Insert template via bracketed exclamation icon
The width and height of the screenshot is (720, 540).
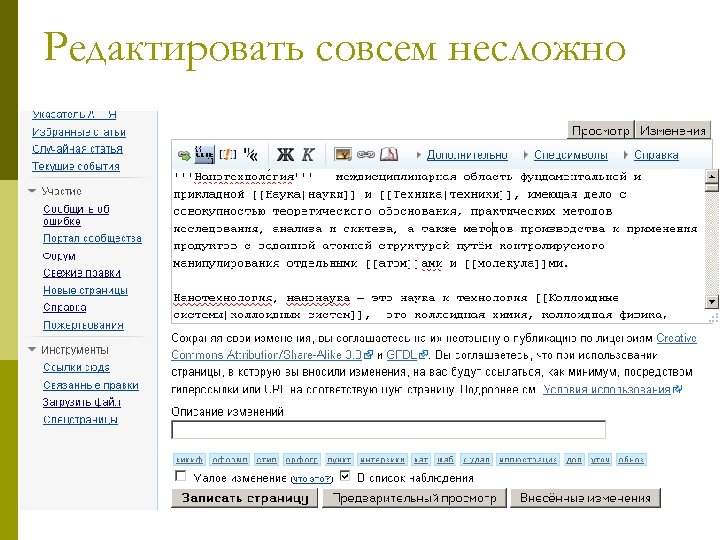[228, 155]
